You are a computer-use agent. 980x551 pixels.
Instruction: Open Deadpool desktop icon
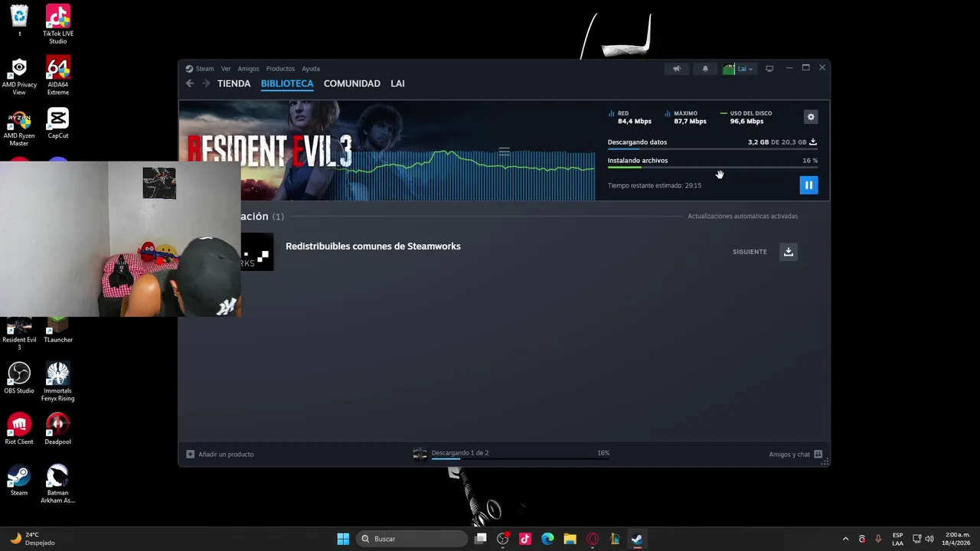(x=58, y=429)
